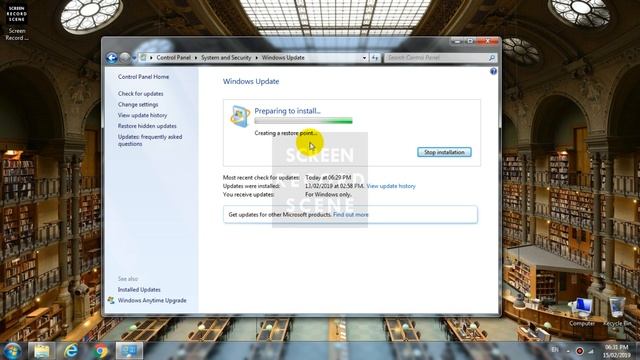Click the Windows Update breadcrumb

[283, 58]
